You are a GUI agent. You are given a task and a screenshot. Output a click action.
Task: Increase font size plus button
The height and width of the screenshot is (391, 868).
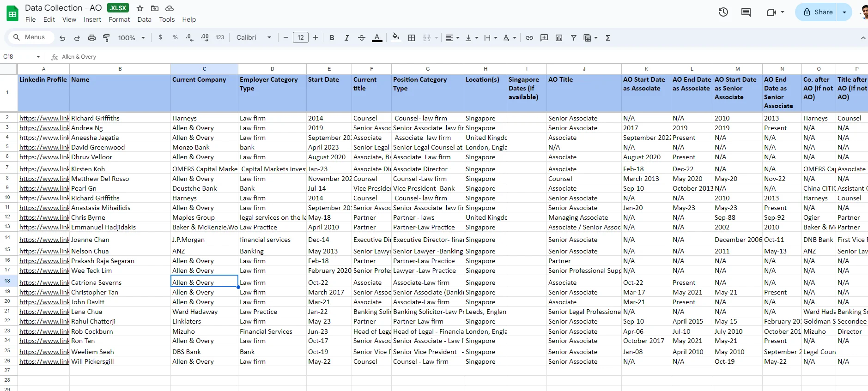pyautogui.click(x=316, y=38)
